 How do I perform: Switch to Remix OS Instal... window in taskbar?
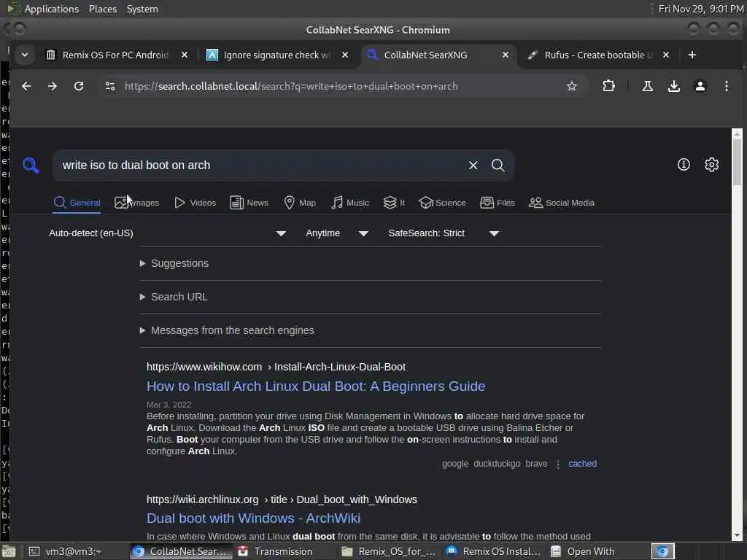click(494, 551)
